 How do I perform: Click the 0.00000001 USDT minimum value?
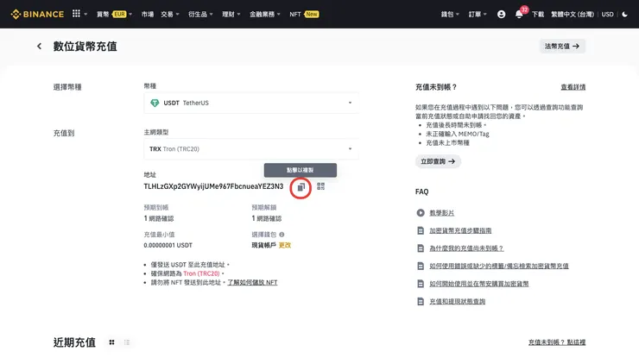click(168, 245)
